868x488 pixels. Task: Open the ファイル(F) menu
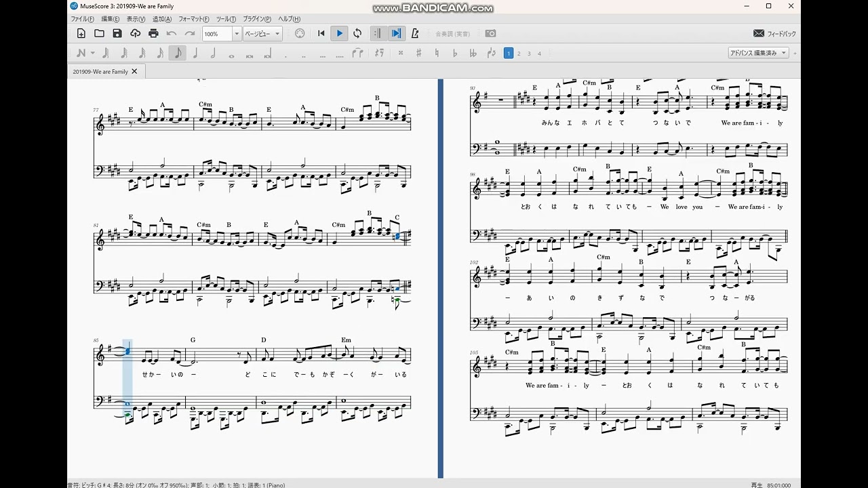(83, 19)
